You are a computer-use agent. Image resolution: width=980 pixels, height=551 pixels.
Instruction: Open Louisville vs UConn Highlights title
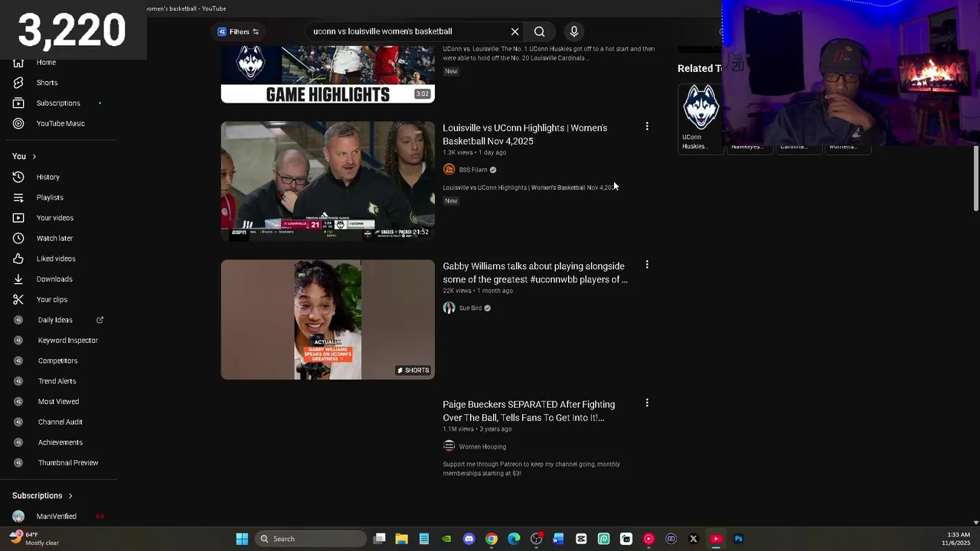point(525,135)
